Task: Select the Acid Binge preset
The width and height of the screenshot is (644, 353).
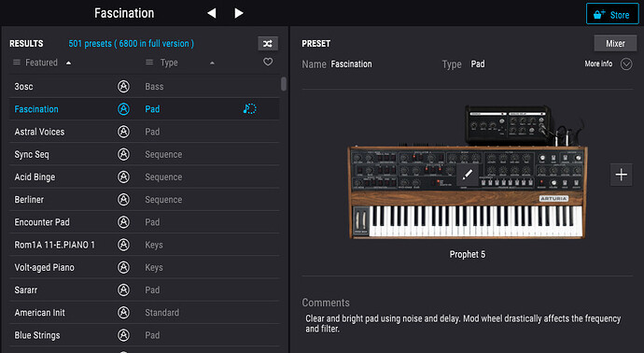Action: point(144,176)
